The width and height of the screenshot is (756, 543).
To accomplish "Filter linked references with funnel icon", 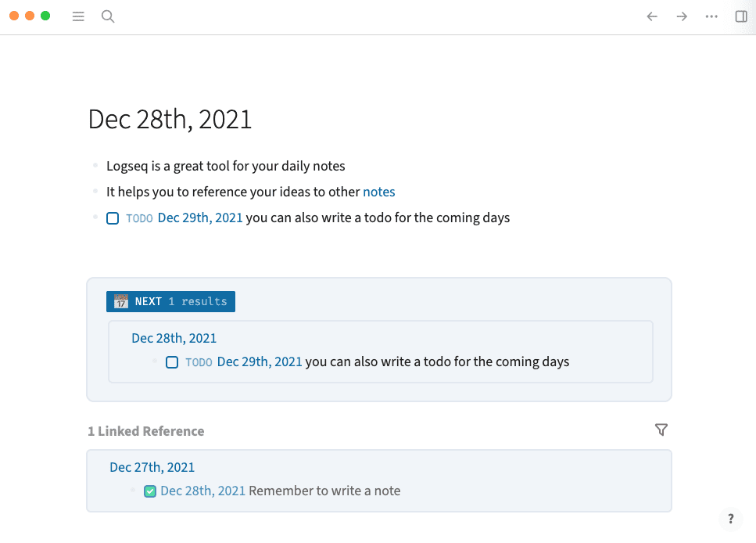I will click(661, 430).
